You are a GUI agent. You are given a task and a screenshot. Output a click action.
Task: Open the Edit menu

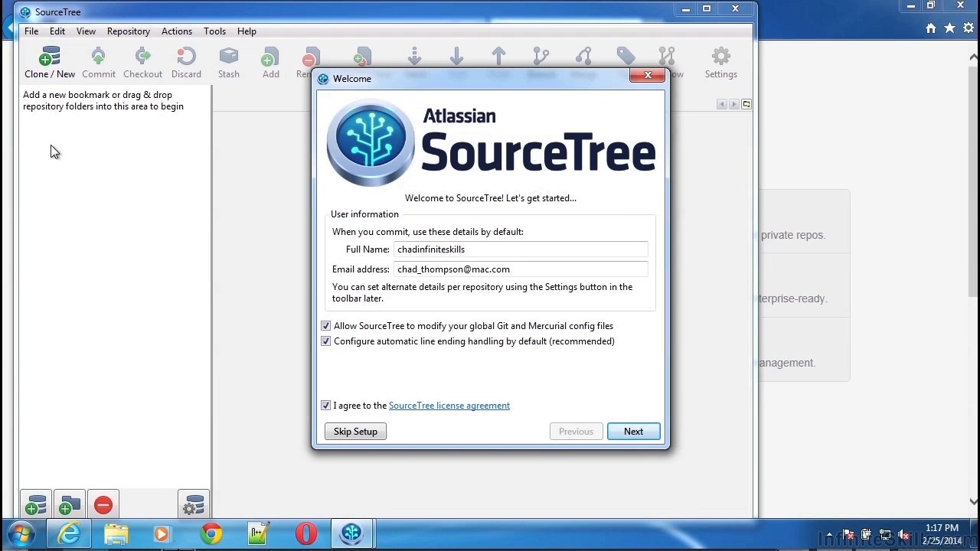point(57,31)
